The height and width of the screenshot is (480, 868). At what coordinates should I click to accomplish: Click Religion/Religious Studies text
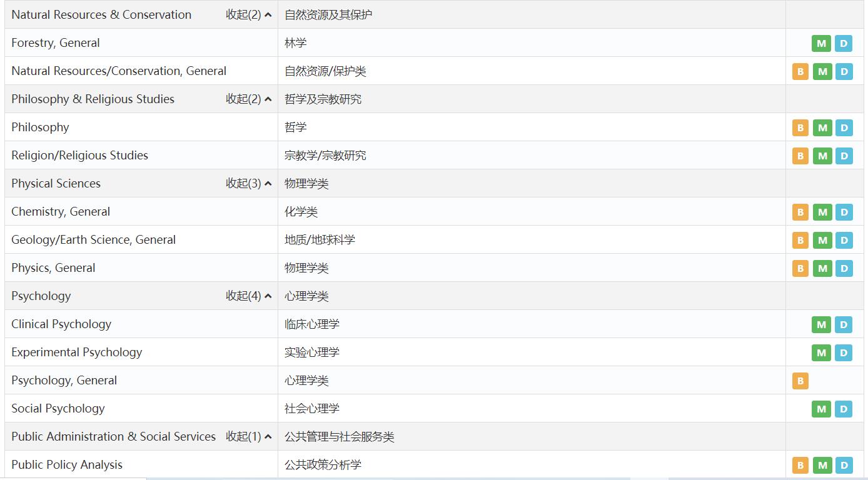(79, 156)
